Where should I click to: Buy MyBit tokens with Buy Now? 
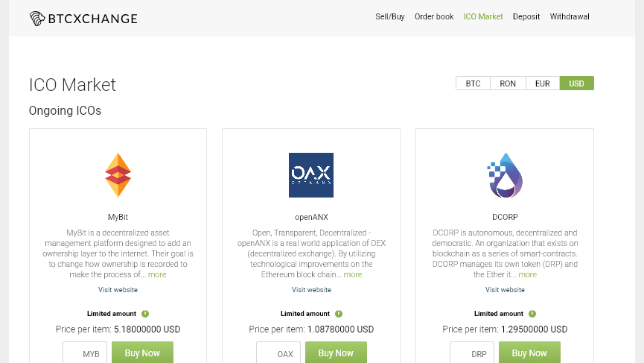[142, 353]
